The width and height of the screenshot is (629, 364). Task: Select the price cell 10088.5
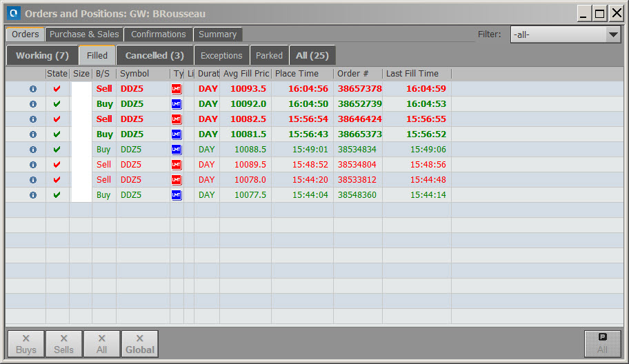[x=250, y=150]
